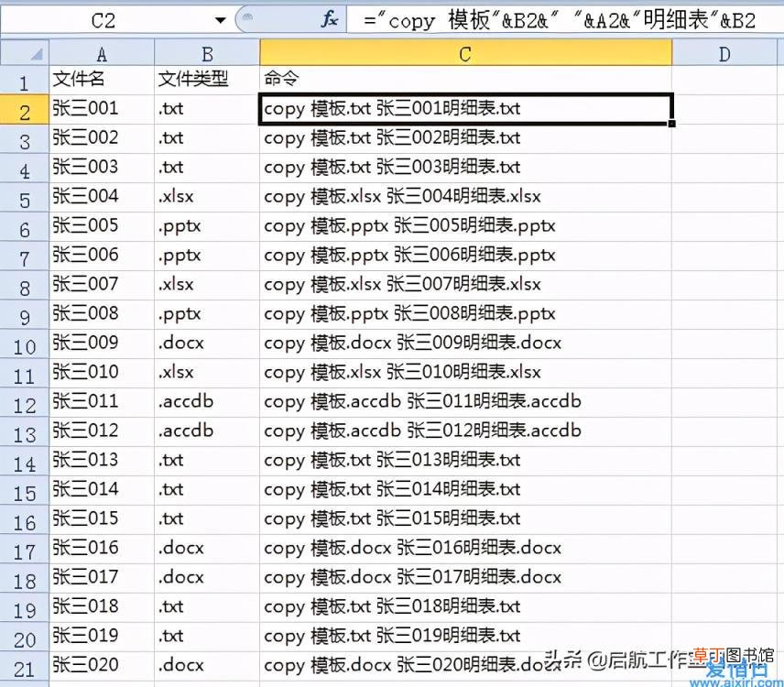Click 'copy 模板.accdb 张三011明细表.accdb' cell
The width and height of the screenshot is (784, 687).
pos(465,402)
